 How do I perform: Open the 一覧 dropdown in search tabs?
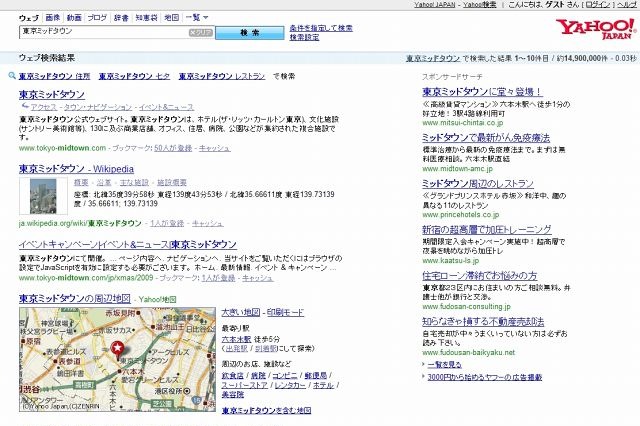point(197,18)
